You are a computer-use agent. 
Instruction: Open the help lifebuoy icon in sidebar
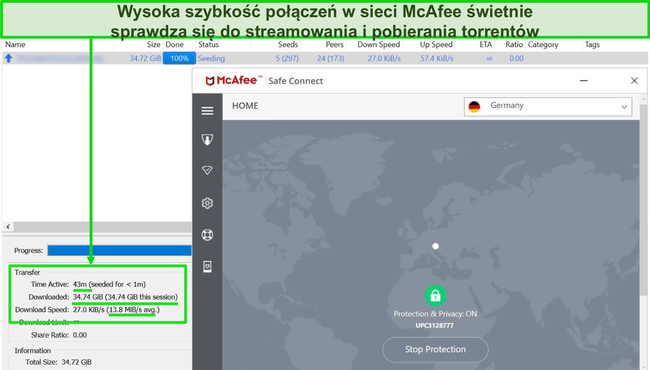(x=207, y=235)
